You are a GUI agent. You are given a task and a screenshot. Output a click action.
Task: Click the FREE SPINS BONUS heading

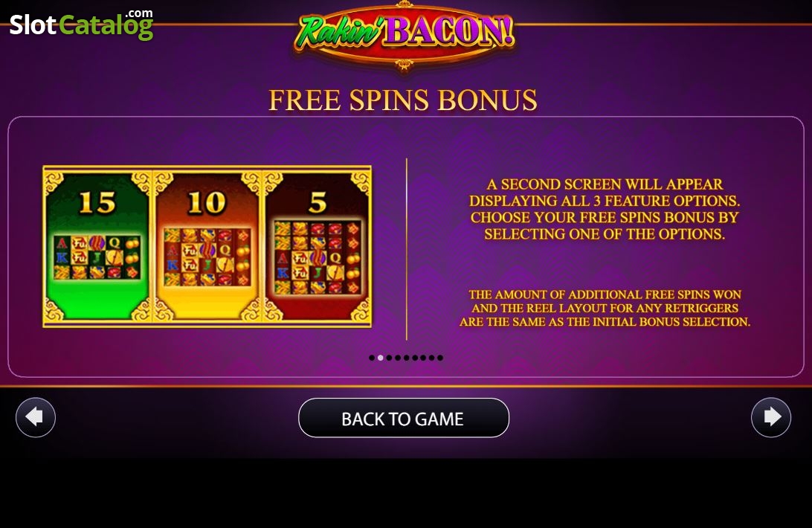click(403, 100)
